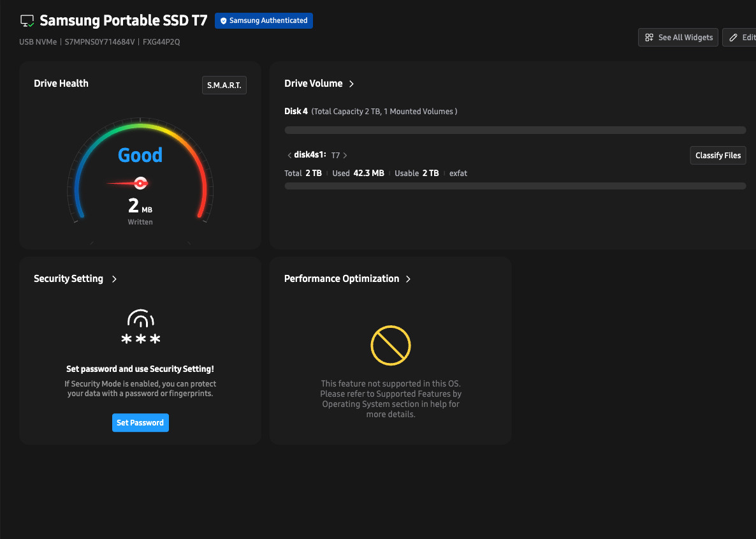
Task: Click the Samsung Authenticated badge
Action: [x=264, y=21]
